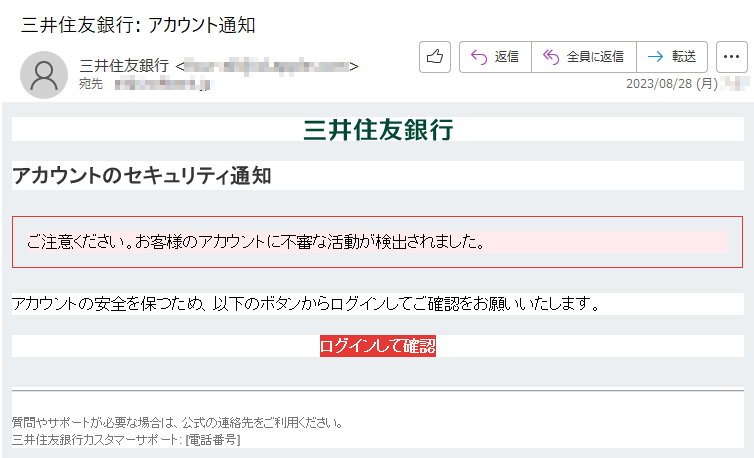Open the more actions ellipsis menu
This screenshot has width=754, height=458.
coord(731,57)
